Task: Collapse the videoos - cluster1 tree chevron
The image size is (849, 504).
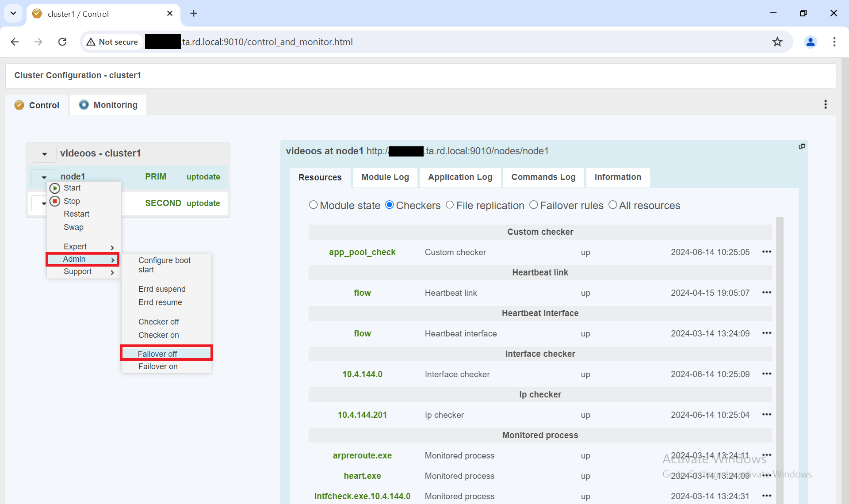Action: 44,154
